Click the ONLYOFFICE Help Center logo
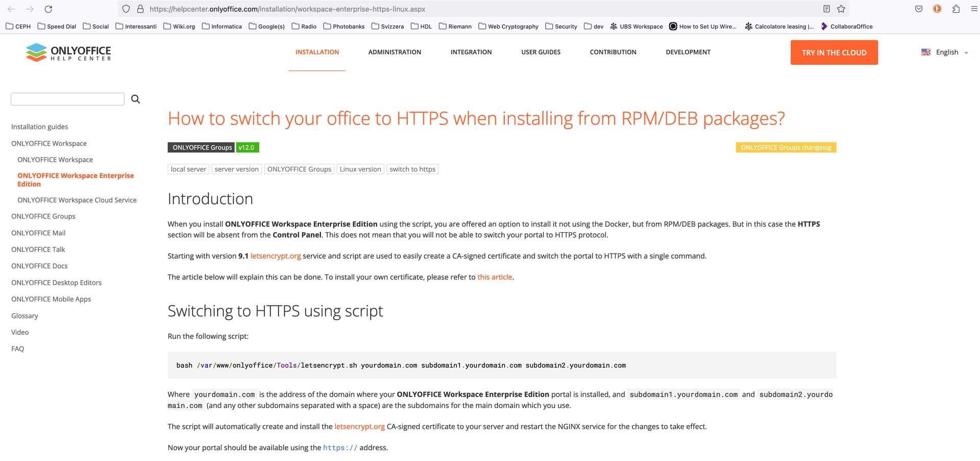Viewport: 980px width, 461px height. 68,52
